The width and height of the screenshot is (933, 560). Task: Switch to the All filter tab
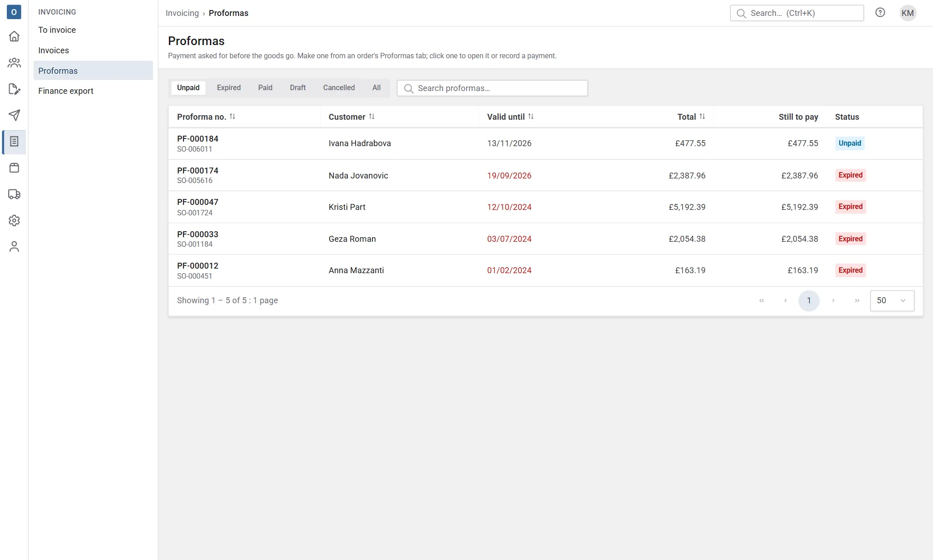(377, 88)
